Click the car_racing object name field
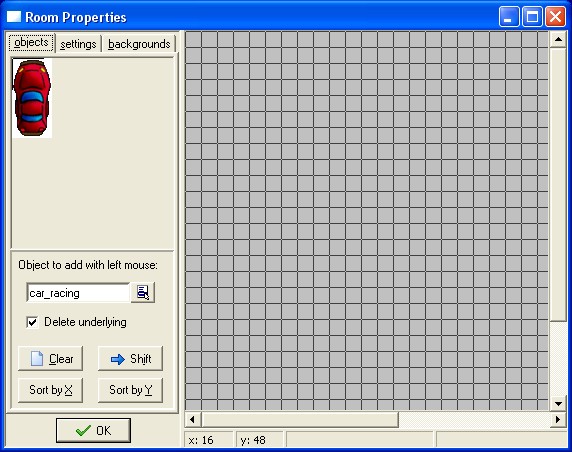This screenshot has width=572, height=452. [x=78, y=293]
